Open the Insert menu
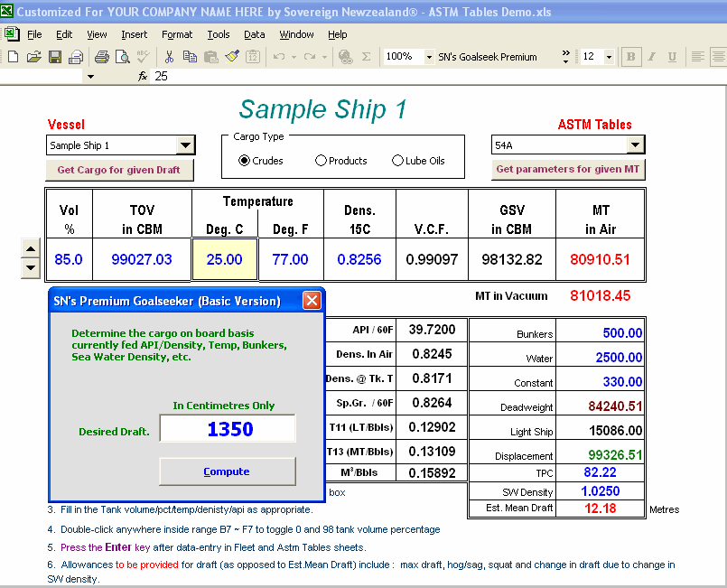This screenshot has width=727, height=588. coord(134,34)
